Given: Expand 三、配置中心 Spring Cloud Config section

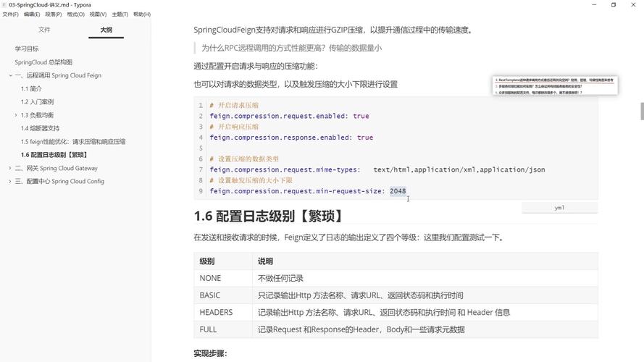Looking at the screenshot, I should [10, 182].
